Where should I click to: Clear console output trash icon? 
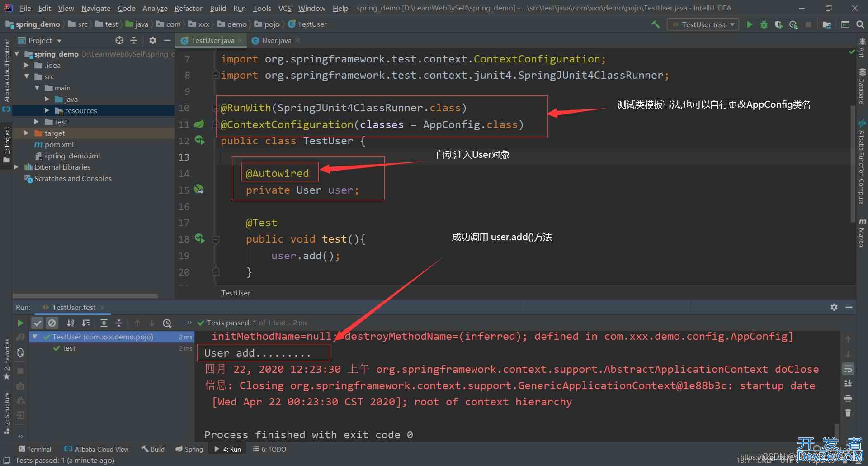tap(848, 413)
